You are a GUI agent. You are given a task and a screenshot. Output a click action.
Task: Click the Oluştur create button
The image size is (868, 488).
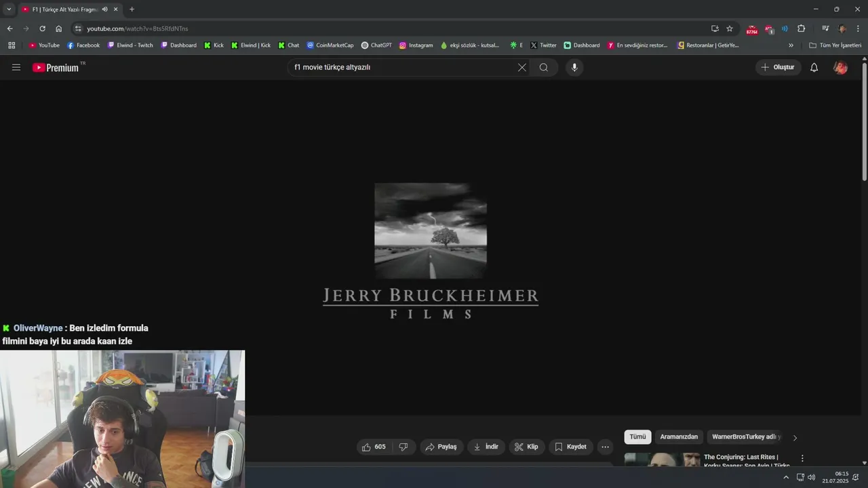point(778,67)
